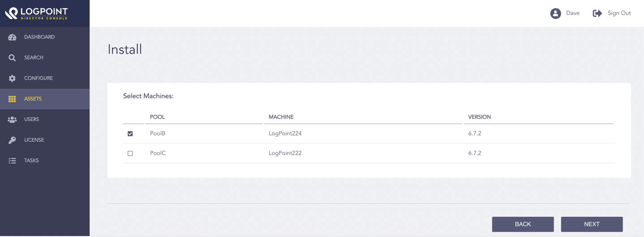Click the Sign Out arrow icon

click(x=597, y=13)
